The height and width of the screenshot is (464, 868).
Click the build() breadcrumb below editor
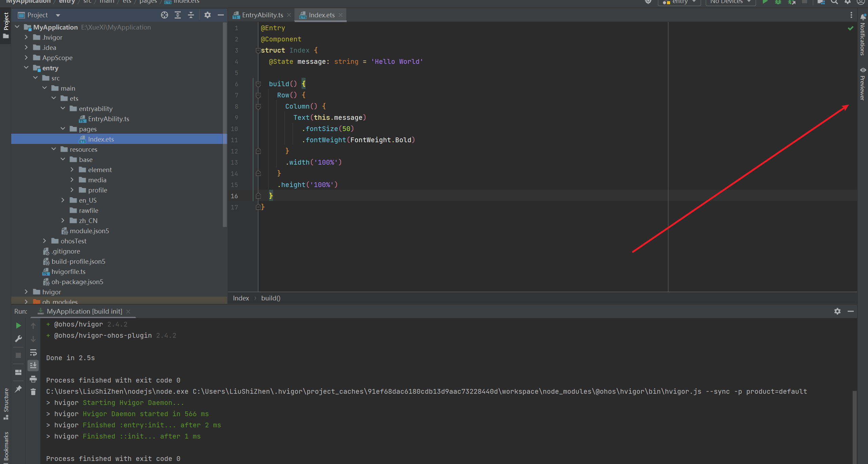click(271, 298)
